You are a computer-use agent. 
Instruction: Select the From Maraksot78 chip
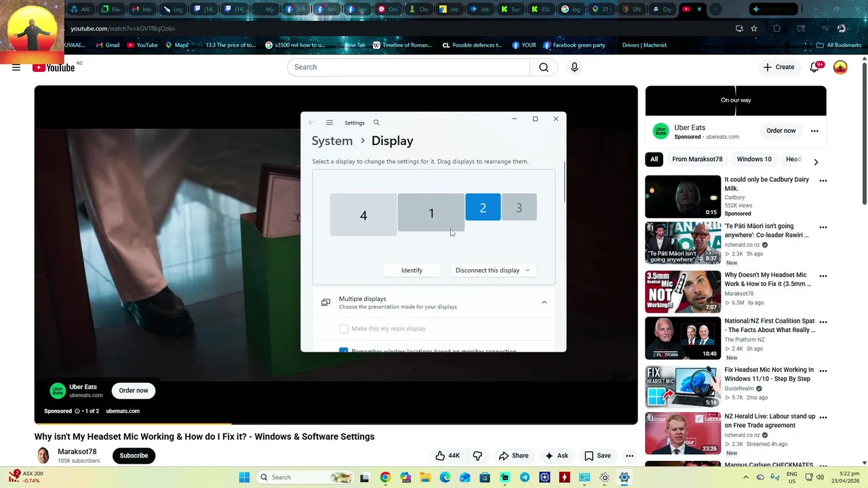(x=697, y=159)
